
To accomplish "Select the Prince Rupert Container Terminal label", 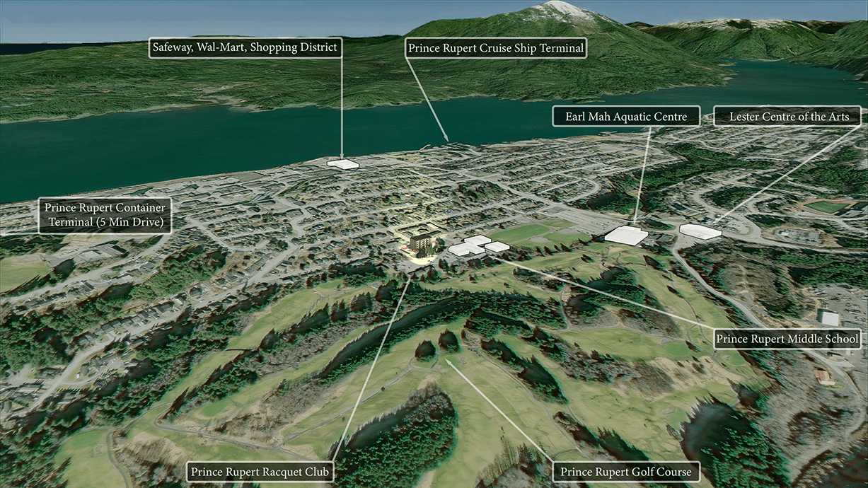I will [105, 216].
